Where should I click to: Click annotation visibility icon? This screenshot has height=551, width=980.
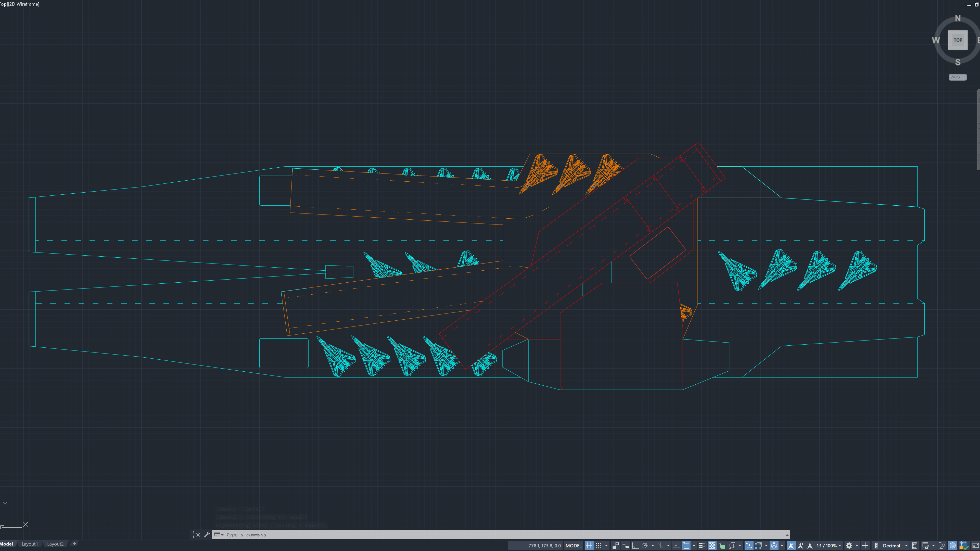tap(791, 546)
